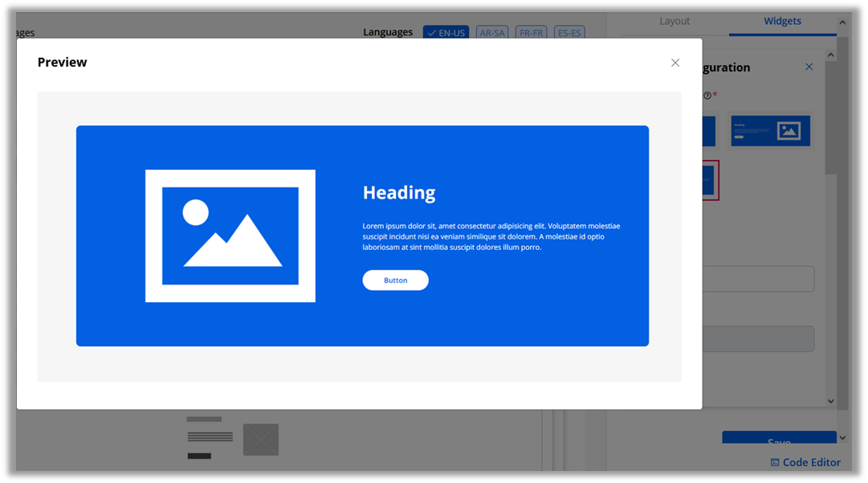The image size is (868, 483).
Task: Switch to the Widgets tab
Action: point(782,22)
